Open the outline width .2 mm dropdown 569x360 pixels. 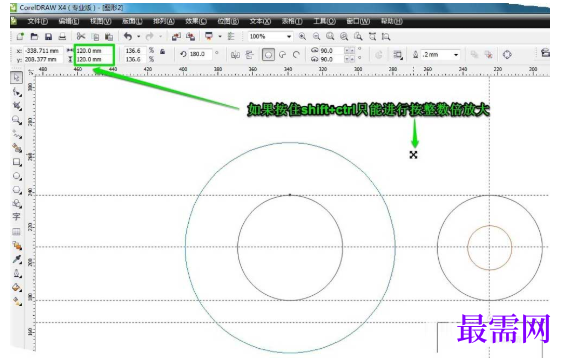(x=456, y=55)
